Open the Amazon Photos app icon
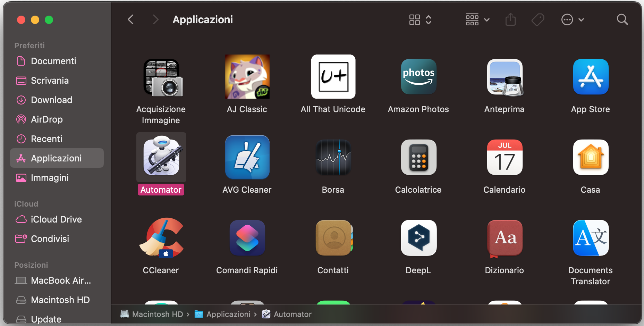This screenshot has width=644, height=326. pos(418,77)
